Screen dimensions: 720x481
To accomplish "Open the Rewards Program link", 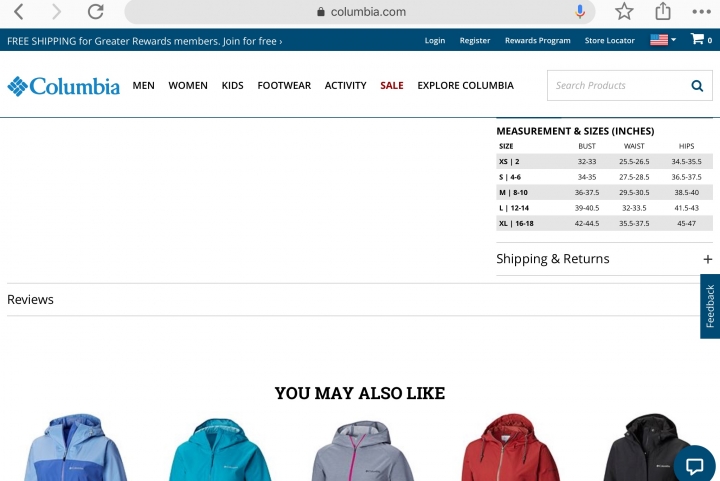I will [x=537, y=40].
